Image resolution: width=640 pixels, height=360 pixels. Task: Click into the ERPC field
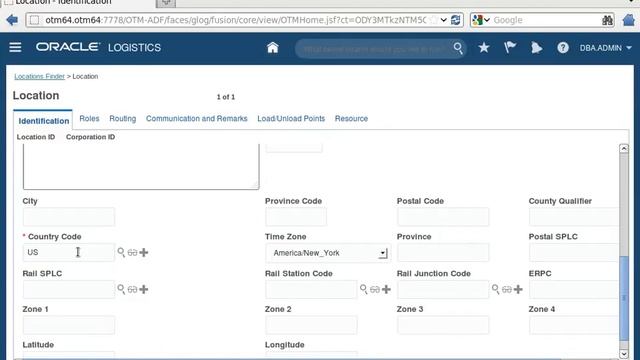tap(574, 289)
